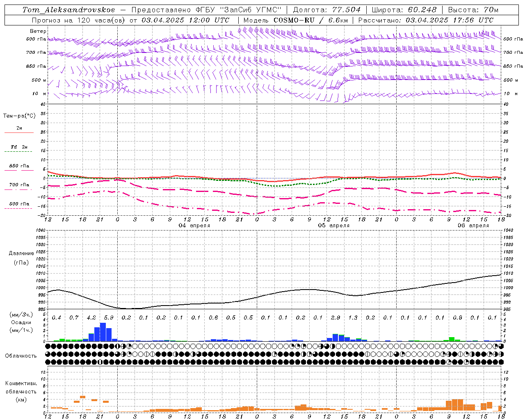The width and height of the screenshot is (525, 420).
Task: Click the 3-hour precipitation value 1.3
Action: point(353,318)
